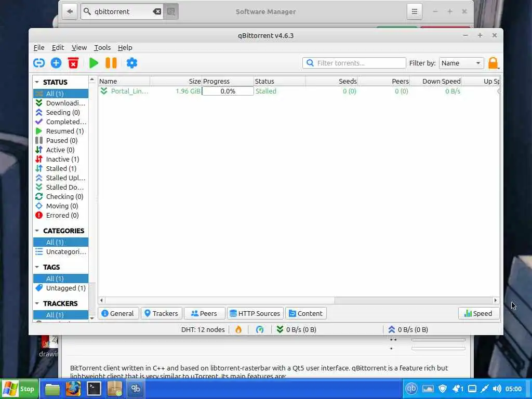
Task: Collapse the STATUS section
Action: [37, 82]
